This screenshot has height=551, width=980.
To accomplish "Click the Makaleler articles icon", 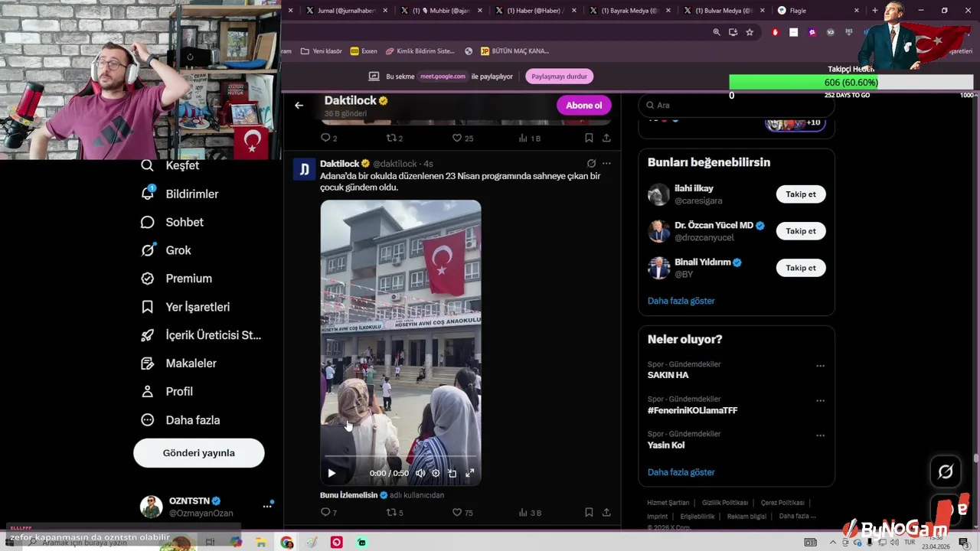I will pos(148,364).
